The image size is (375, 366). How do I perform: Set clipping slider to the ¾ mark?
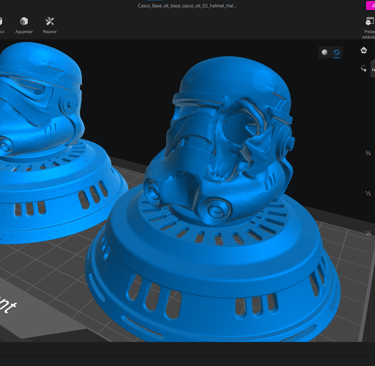tap(368, 153)
